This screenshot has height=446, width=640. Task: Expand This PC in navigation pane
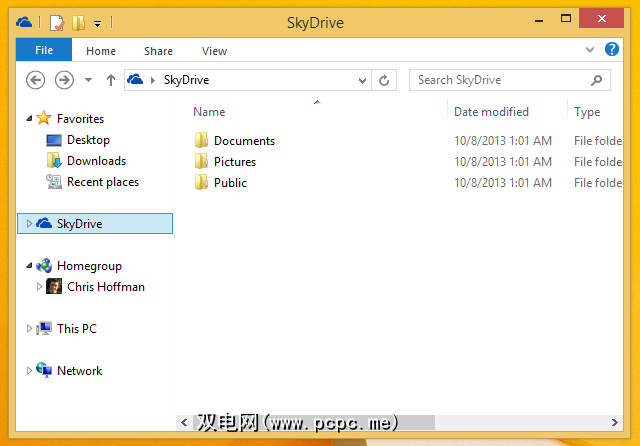(x=29, y=328)
